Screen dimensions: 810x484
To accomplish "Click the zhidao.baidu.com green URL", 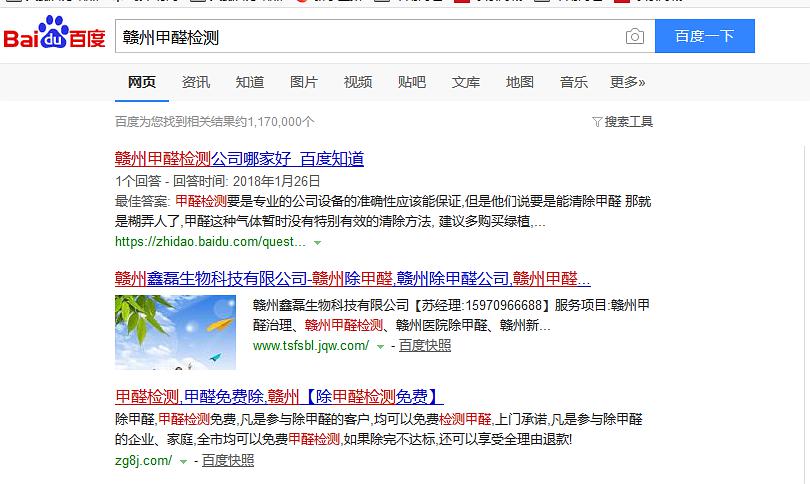I will pyautogui.click(x=210, y=242).
